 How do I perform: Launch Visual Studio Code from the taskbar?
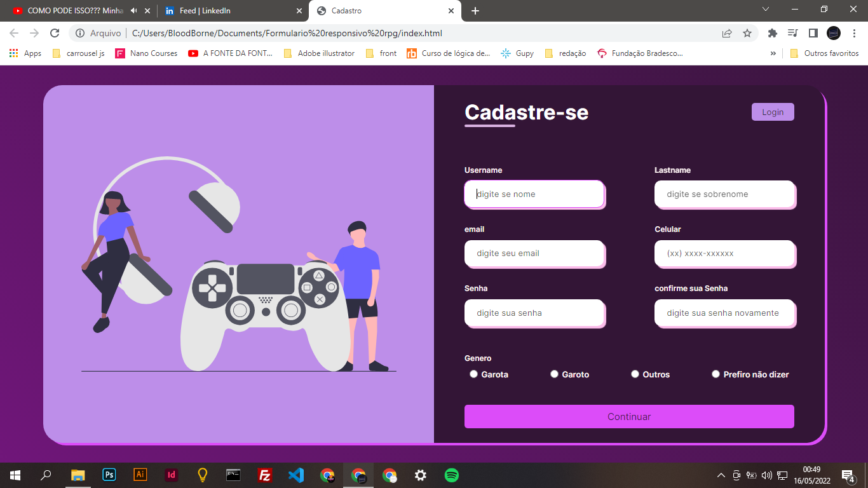click(x=296, y=475)
